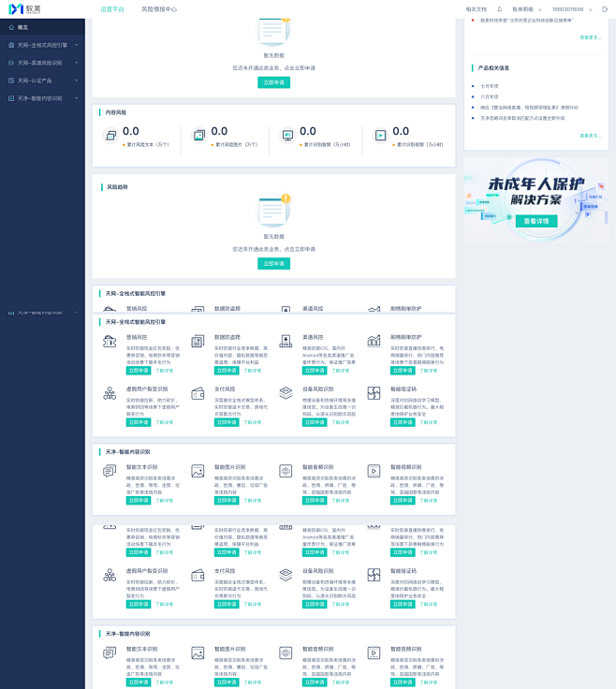Image resolution: width=616 pixels, height=689 pixels.
Task: Click 查看详情 on 未成年人保护 banner
Action: 536,221
